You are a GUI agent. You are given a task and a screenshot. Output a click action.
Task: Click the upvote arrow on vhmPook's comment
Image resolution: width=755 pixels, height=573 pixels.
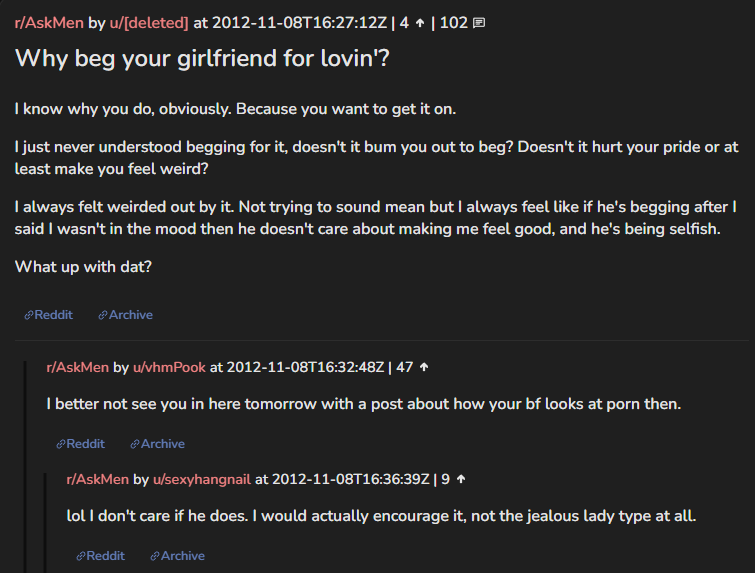point(424,367)
